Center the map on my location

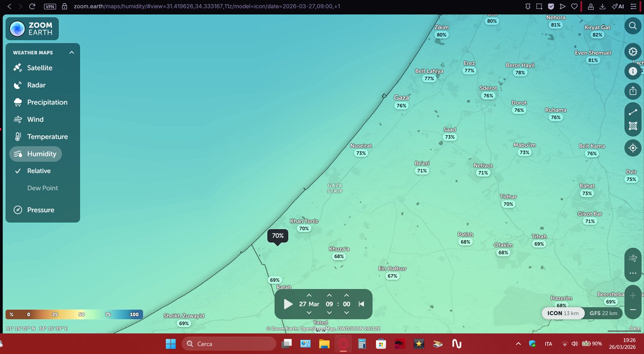tap(633, 148)
